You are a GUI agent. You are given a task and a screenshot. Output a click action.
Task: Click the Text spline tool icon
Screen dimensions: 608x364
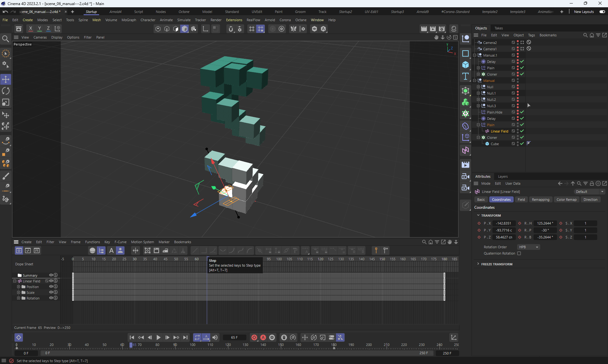pyautogui.click(x=465, y=76)
